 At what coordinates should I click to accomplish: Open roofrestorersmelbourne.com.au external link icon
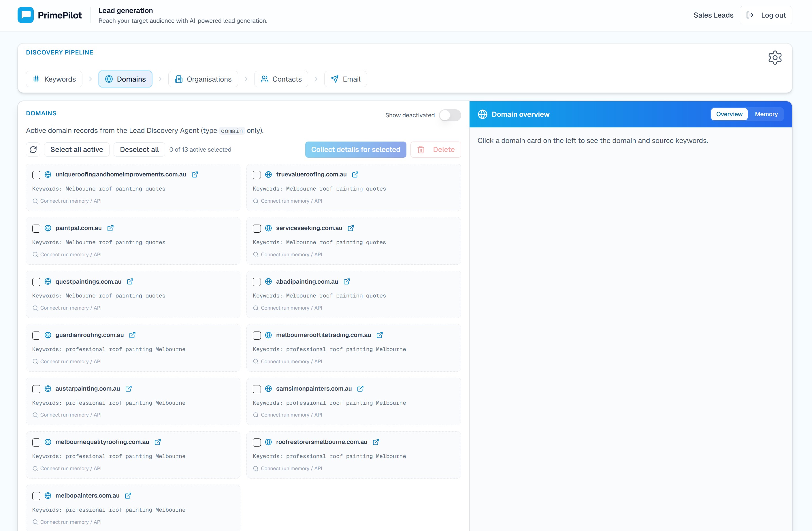coord(376,442)
